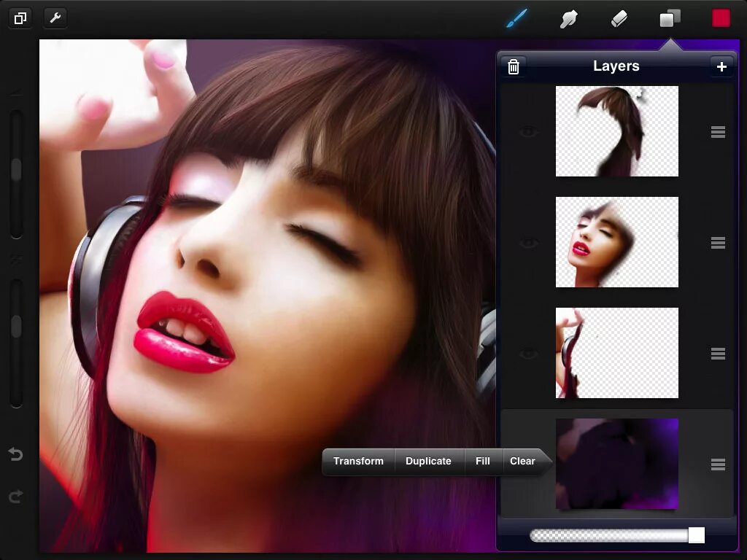Add a new layer with plus
The image size is (747, 560).
click(721, 66)
